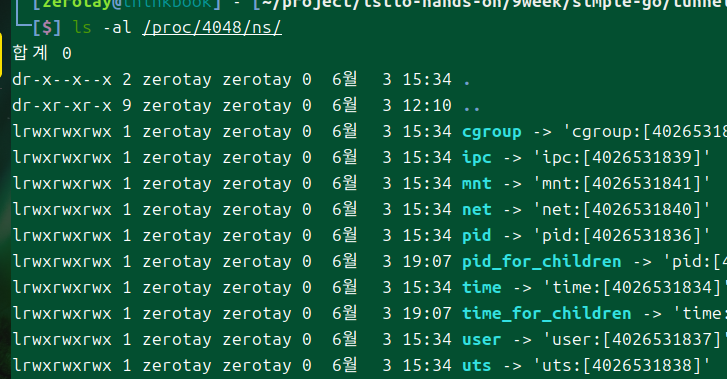Click the ipc namespace link name

coord(477,157)
